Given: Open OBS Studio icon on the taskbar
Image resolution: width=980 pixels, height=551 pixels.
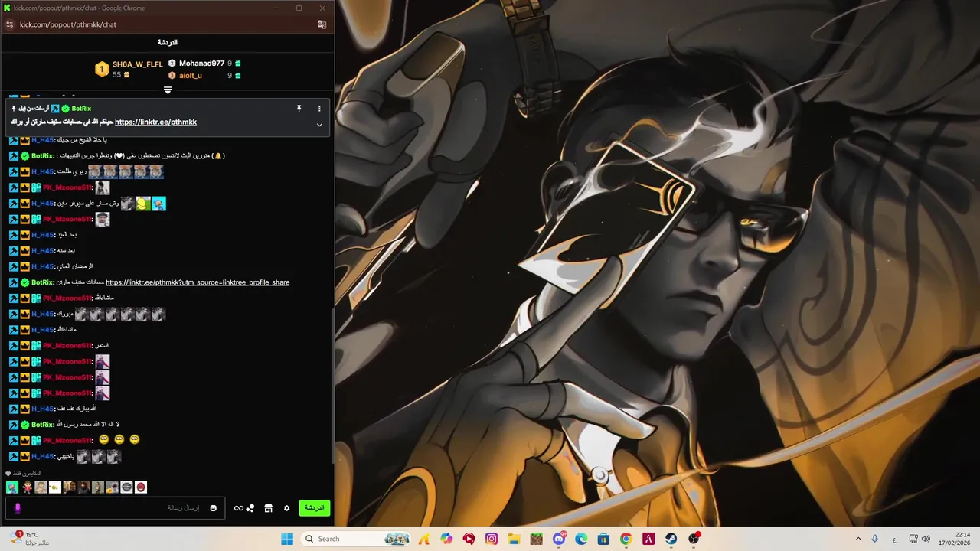Looking at the screenshot, I should 694,539.
